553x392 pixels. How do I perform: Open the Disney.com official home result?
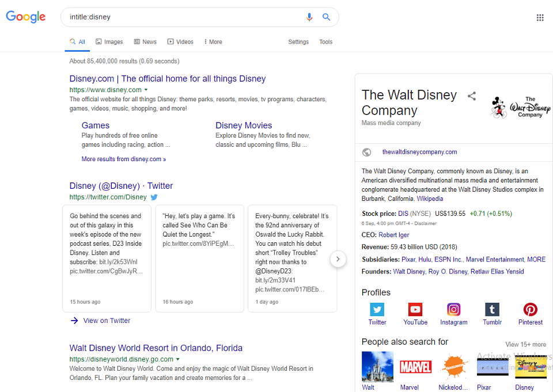[168, 79]
